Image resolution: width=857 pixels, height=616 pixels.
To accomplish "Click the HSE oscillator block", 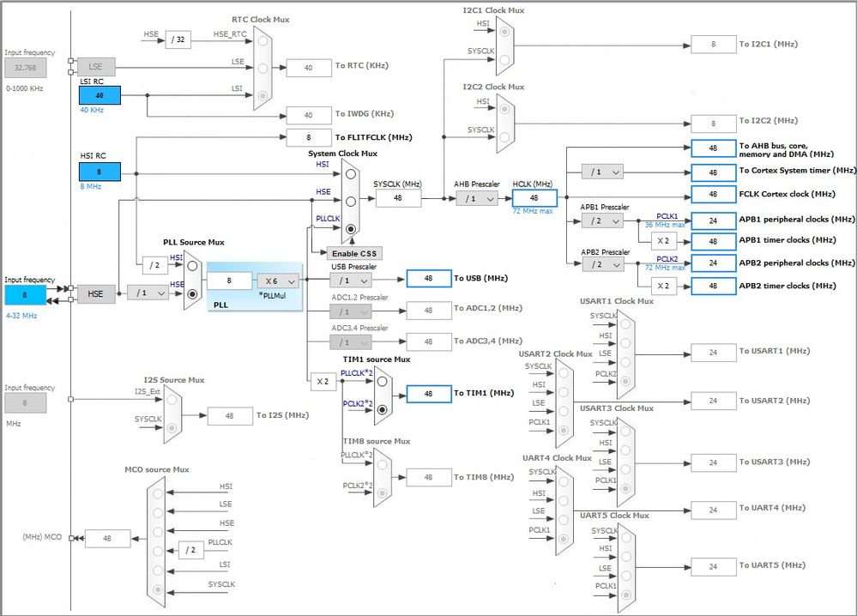I will 95,293.
